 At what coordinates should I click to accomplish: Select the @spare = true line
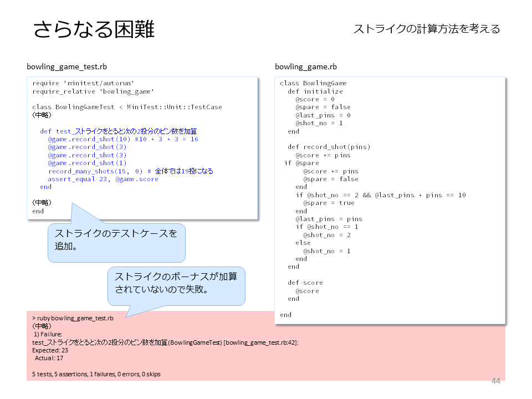click(329, 203)
